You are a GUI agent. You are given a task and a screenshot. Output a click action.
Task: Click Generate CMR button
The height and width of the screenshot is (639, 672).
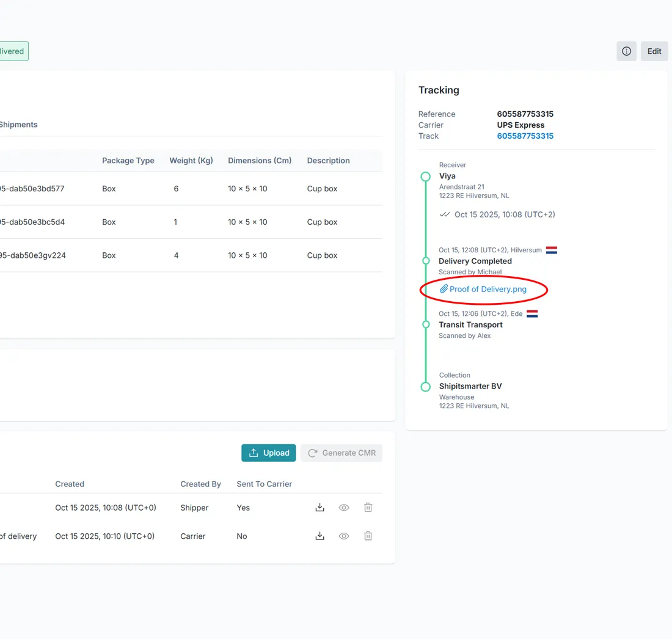coord(341,453)
